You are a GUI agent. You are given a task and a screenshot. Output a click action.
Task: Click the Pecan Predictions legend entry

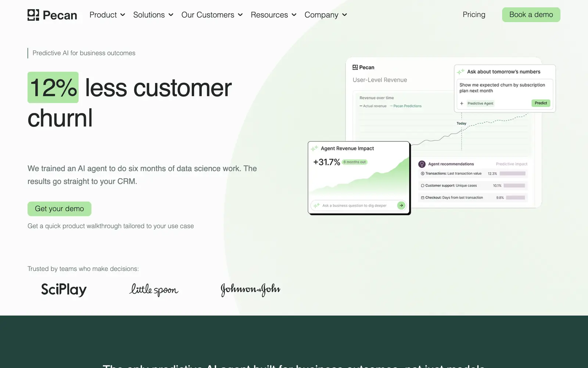(x=406, y=106)
